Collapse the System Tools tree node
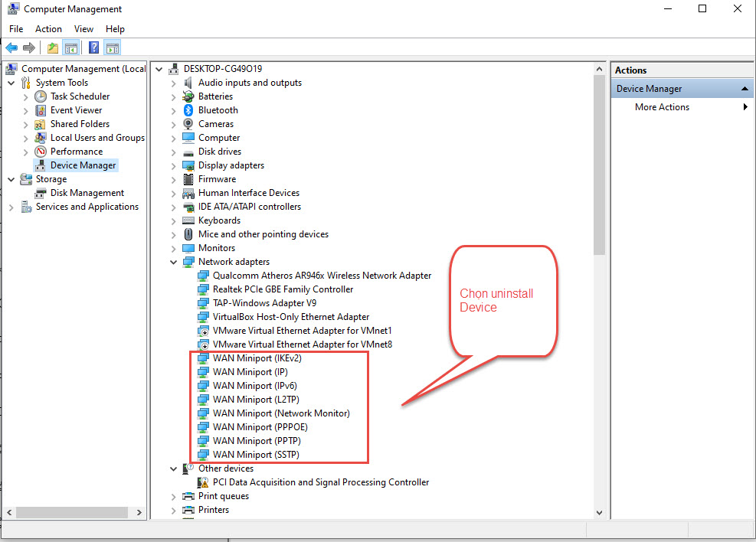 (11, 83)
